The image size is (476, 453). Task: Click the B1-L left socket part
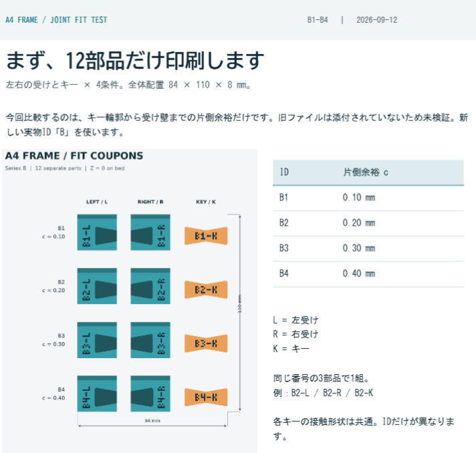97,233
